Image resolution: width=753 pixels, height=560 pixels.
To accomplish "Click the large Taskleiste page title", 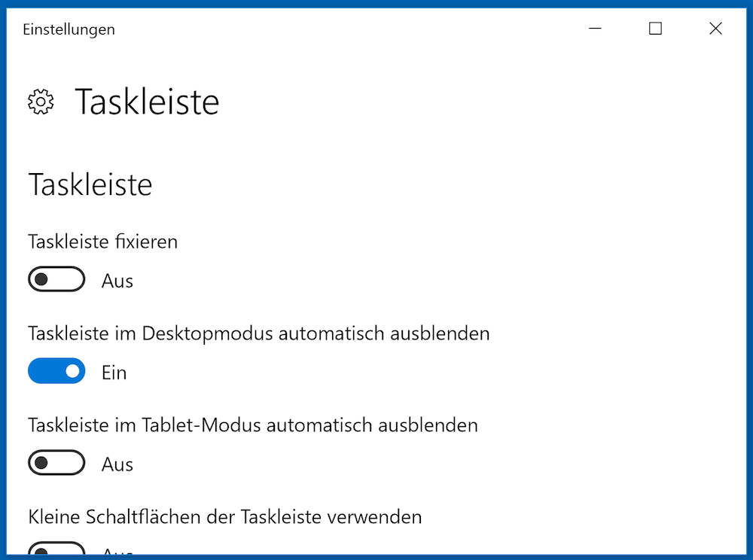I will point(147,102).
